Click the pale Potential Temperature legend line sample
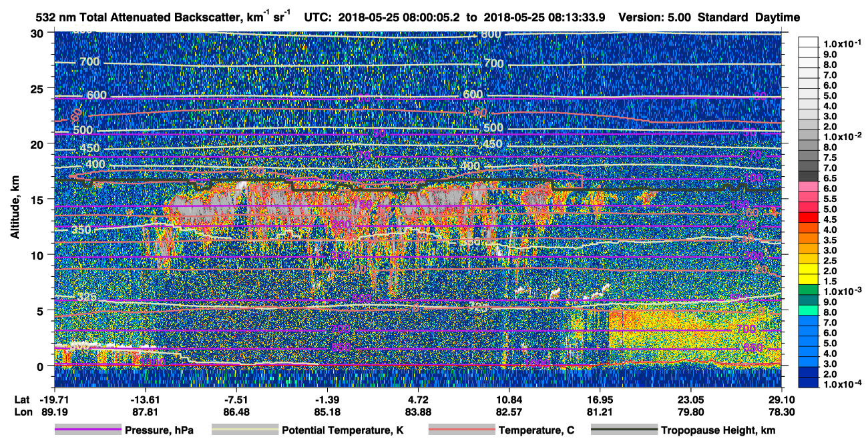 coord(244,430)
